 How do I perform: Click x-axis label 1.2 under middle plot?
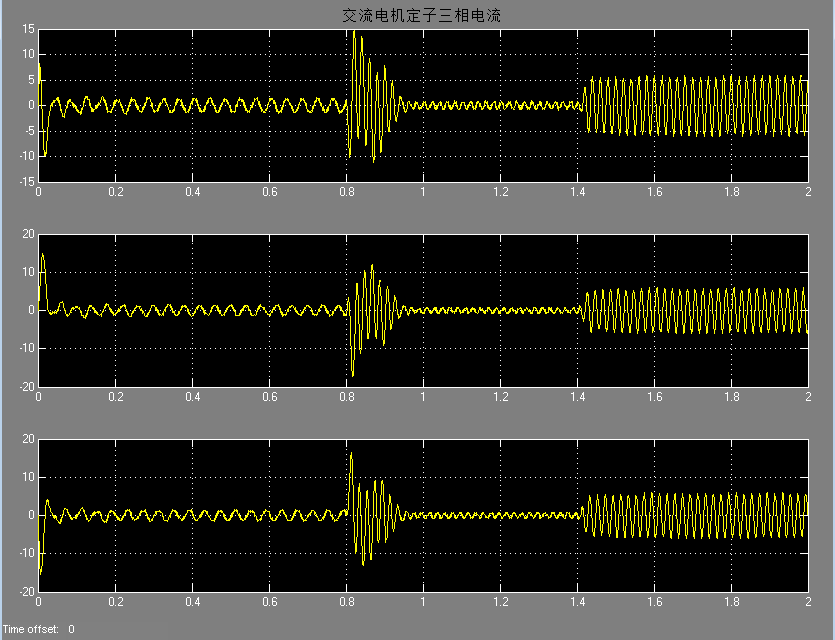point(501,397)
